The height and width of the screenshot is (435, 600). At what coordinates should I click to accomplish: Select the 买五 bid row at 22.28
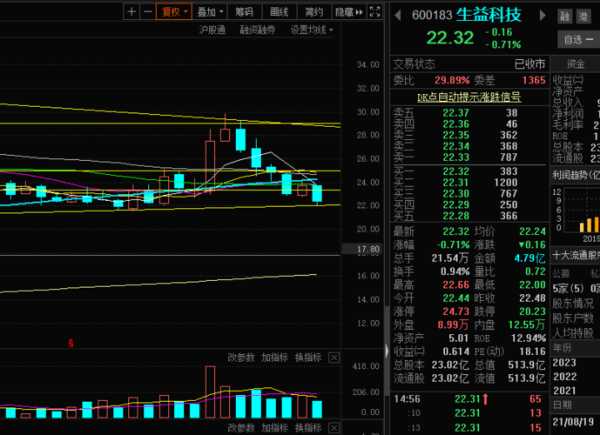pos(469,216)
